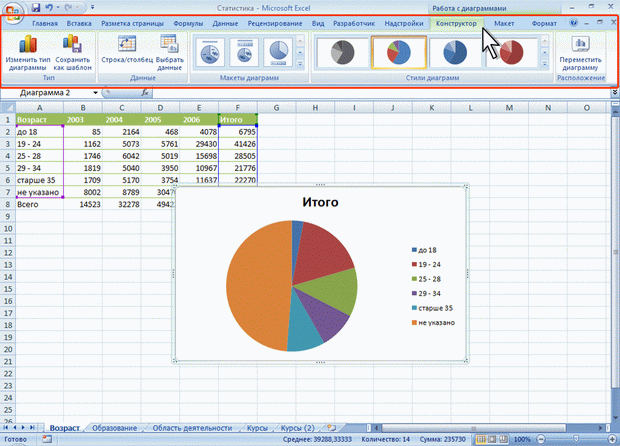
Task: Click the zoom slider handle
Action: tap(577, 439)
